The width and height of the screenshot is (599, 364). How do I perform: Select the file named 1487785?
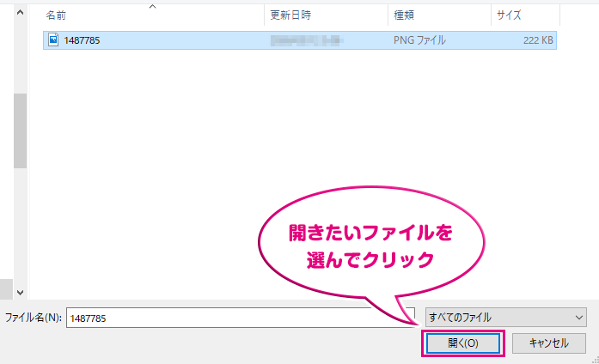[x=299, y=40]
